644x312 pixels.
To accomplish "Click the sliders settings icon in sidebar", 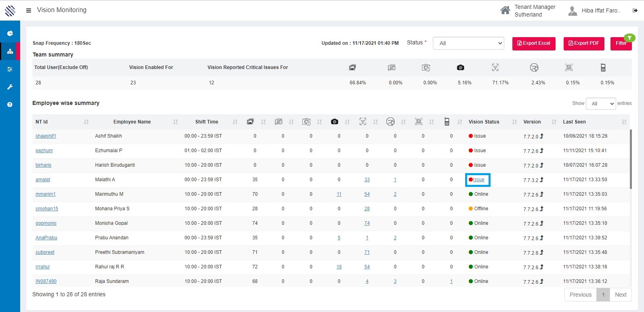I will point(10,69).
